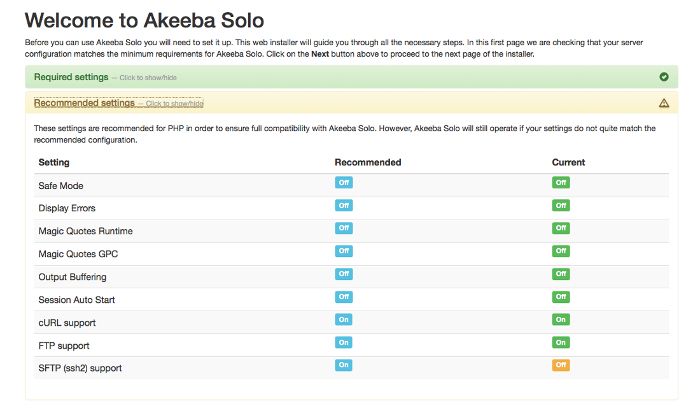This screenshot has height=420, width=700.
Task: Click the blue recommended On badge for cURL support
Action: coord(343,320)
